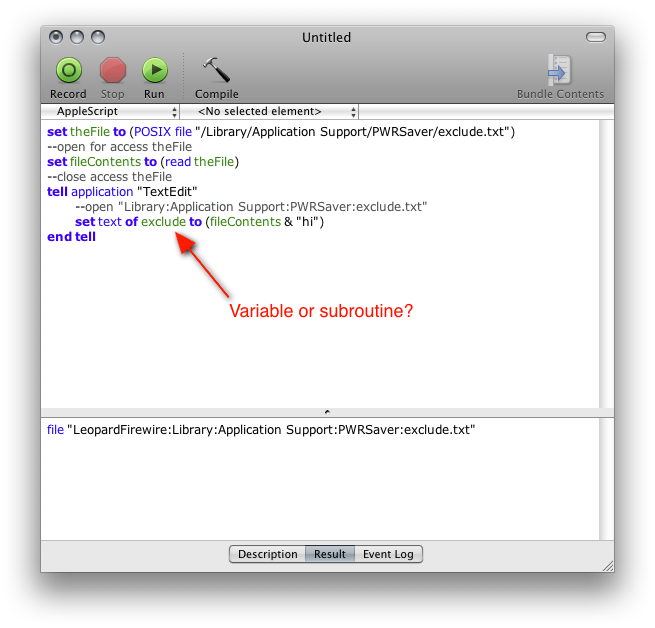Run the script with the green play icon
Screen dimensions: 655x628
click(x=155, y=70)
